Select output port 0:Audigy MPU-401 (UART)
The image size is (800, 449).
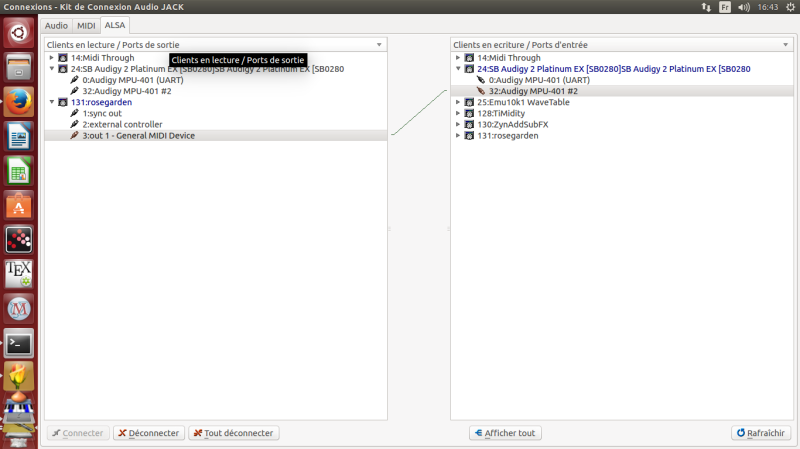click(x=133, y=80)
